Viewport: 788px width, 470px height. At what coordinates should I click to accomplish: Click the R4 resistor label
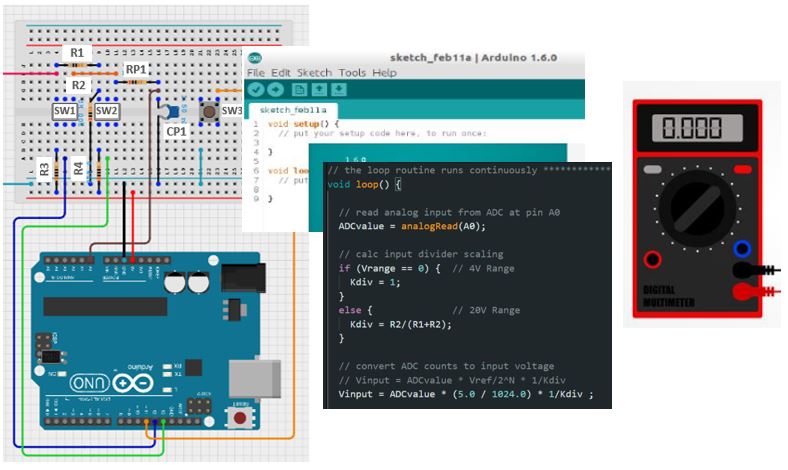pos(78,168)
